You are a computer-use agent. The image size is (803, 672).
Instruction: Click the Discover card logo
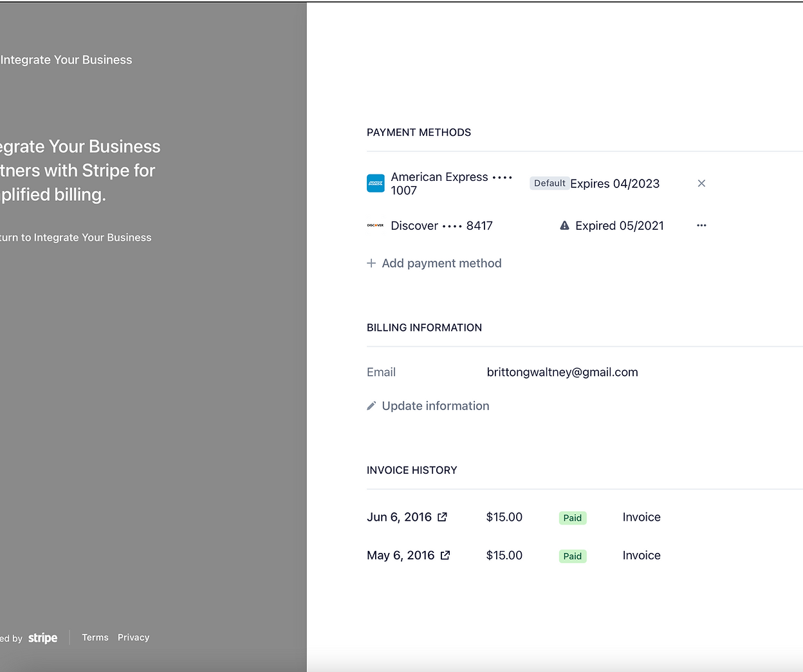tap(376, 225)
